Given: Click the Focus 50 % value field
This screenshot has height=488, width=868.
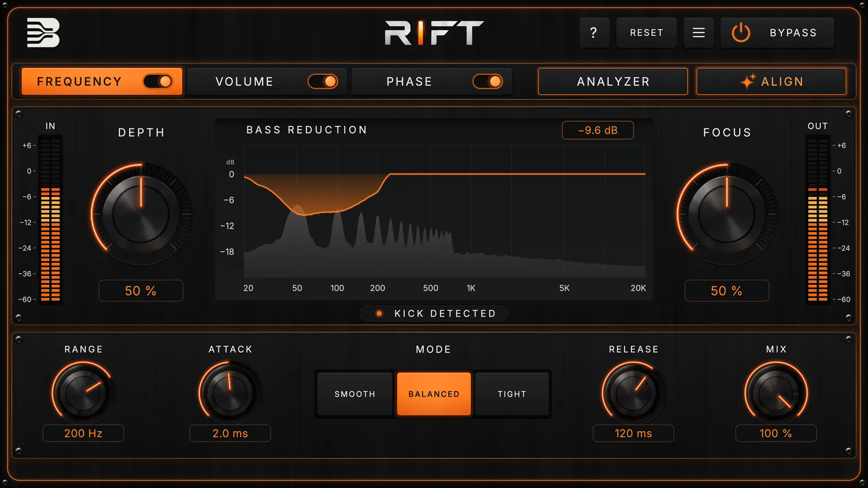Looking at the screenshot, I should pos(727,291).
